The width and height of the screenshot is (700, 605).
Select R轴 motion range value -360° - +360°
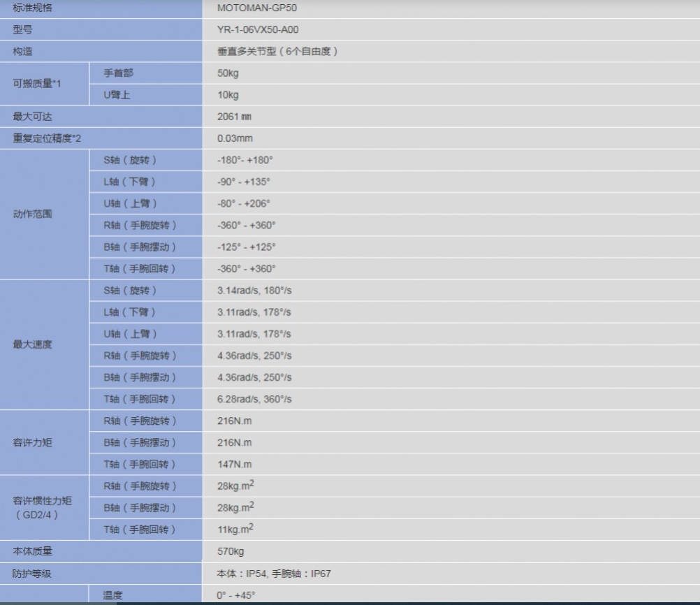pyautogui.click(x=247, y=226)
